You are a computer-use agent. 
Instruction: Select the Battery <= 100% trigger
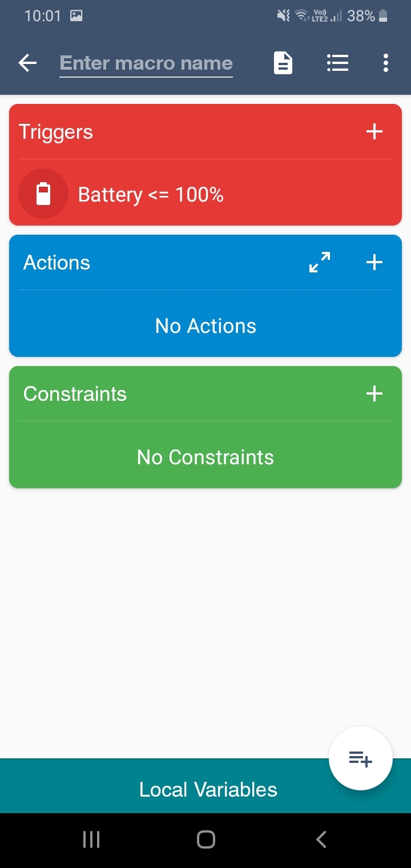click(151, 195)
